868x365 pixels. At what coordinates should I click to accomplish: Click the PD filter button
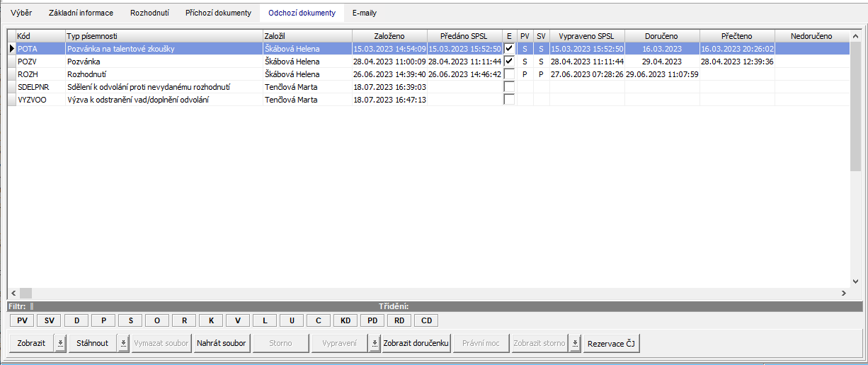tap(372, 320)
